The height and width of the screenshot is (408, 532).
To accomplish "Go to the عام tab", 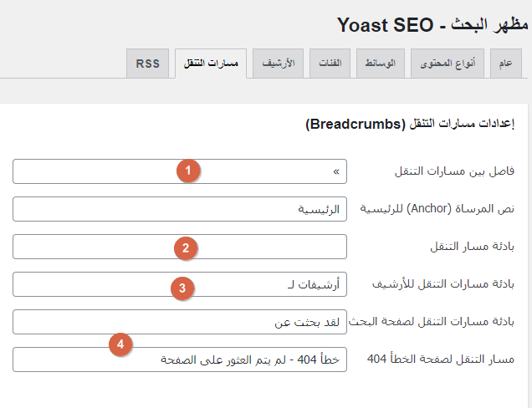I will 506,64.
